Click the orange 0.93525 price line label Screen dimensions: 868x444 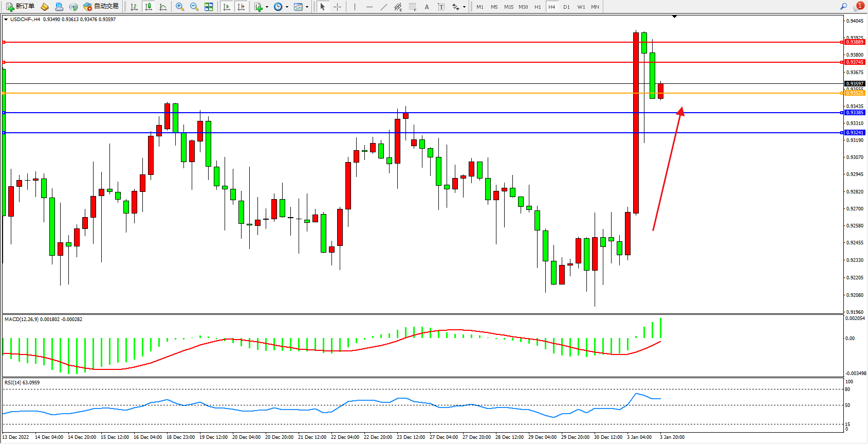click(x=855, y=93)
